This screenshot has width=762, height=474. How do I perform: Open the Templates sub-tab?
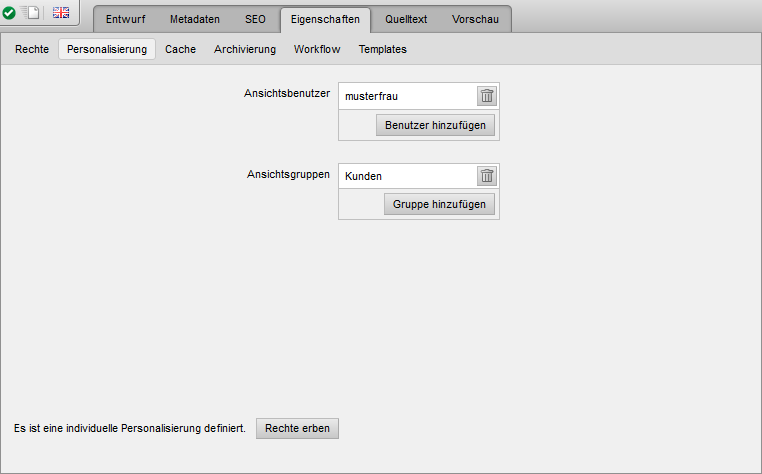382,49
